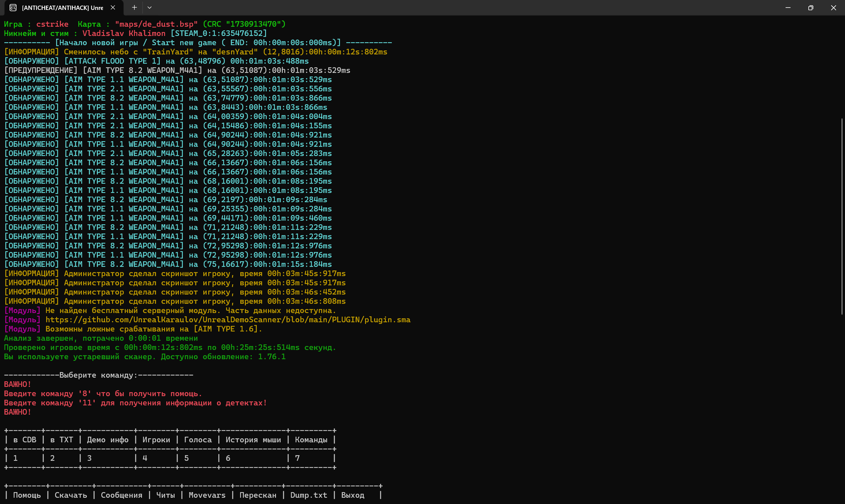Click the sky change "desnYard" info line

pos(196,52)
